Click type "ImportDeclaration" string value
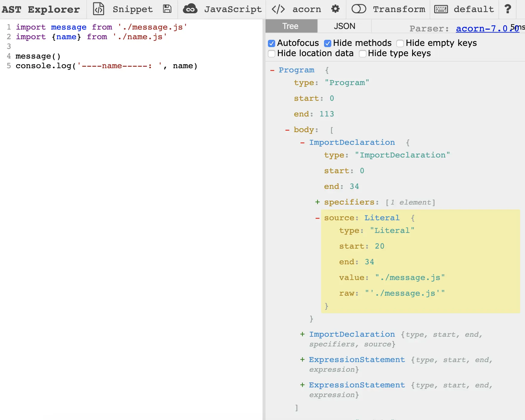 (402, 155)
